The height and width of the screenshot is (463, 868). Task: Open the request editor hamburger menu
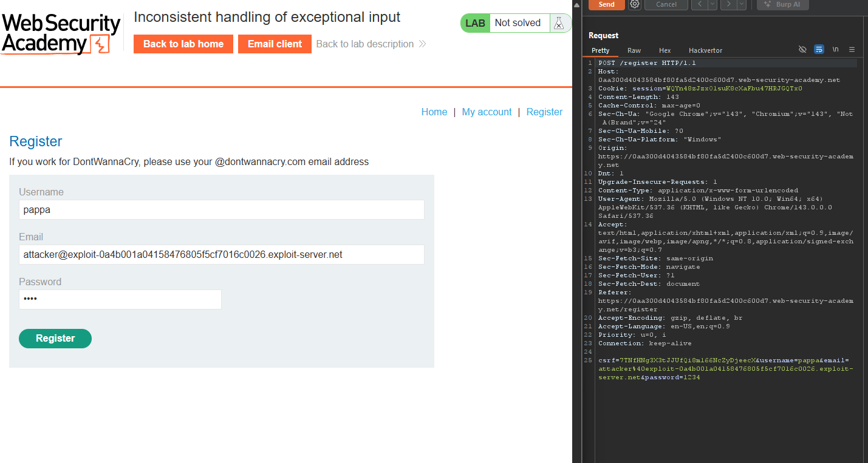[852, 50]
